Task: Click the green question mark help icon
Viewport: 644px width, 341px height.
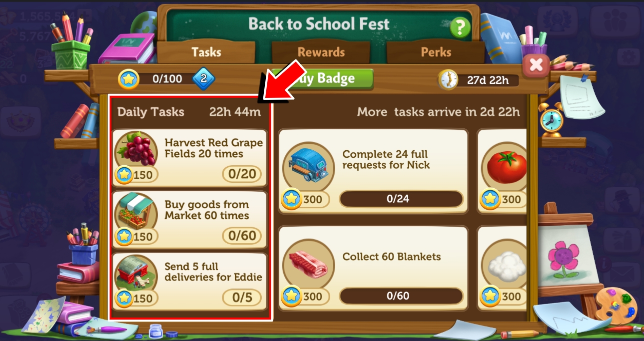Action: (x=460, y=28)
